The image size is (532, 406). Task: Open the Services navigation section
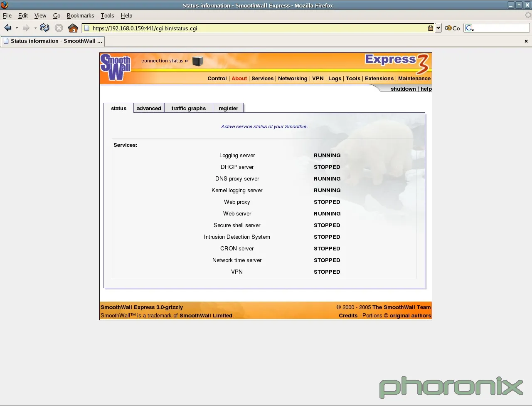tap(262, 78)
